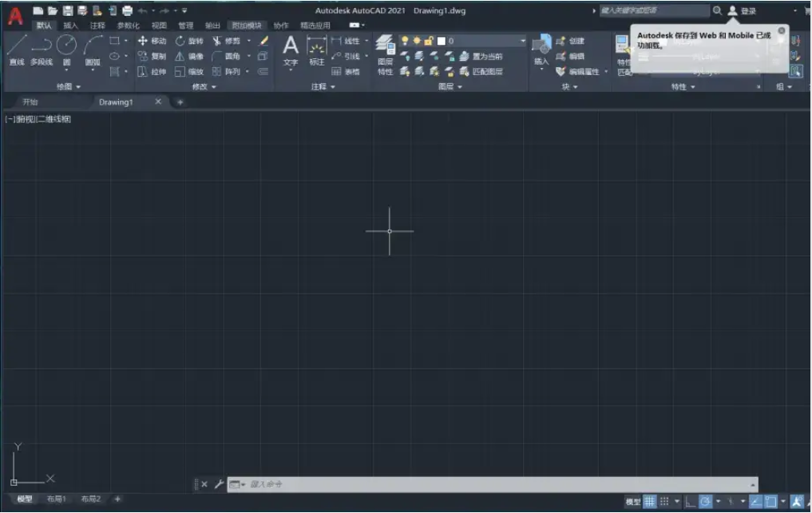Switch to the Start (开始) file tab
812x513 pixels.
click(30, 102)
